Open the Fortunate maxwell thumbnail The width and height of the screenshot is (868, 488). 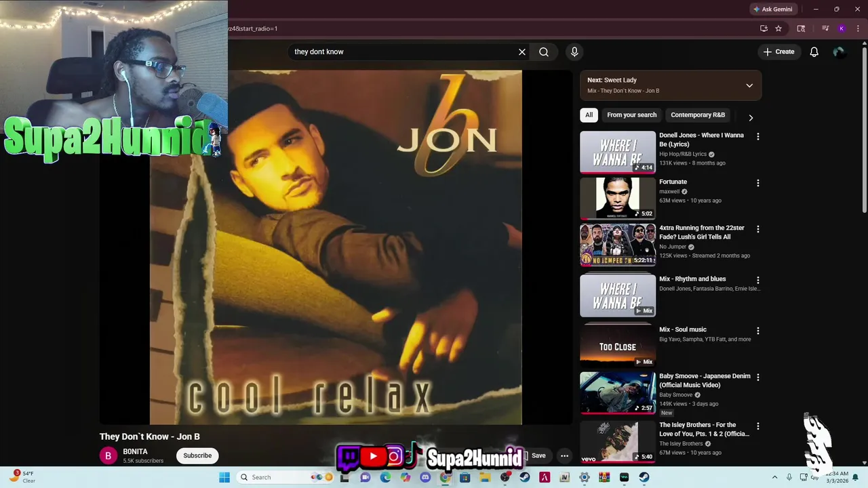point(618,199)
